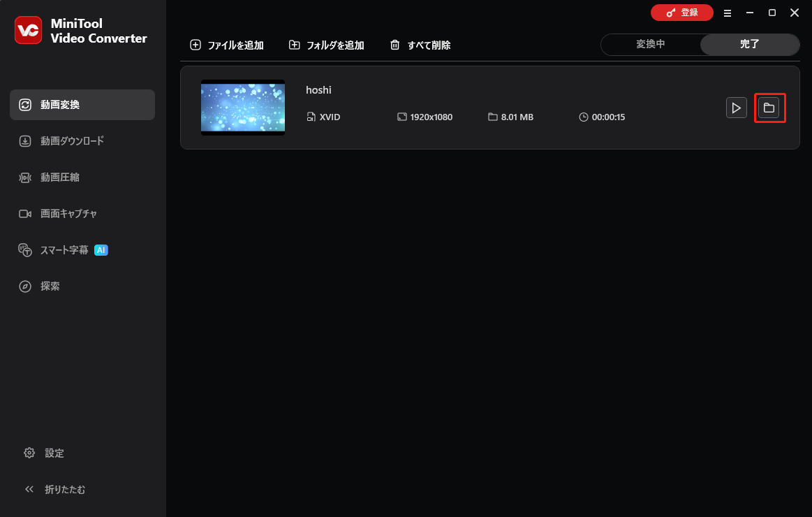Click the red 登録 register button
The image size is (812, 517).
[x=682, y=13]
